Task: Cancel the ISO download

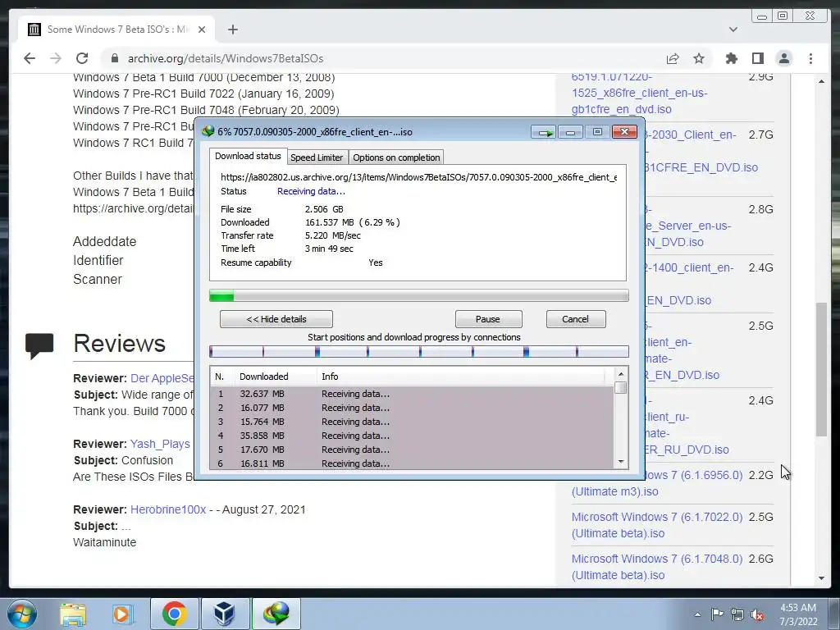Action: pos(575,319)
